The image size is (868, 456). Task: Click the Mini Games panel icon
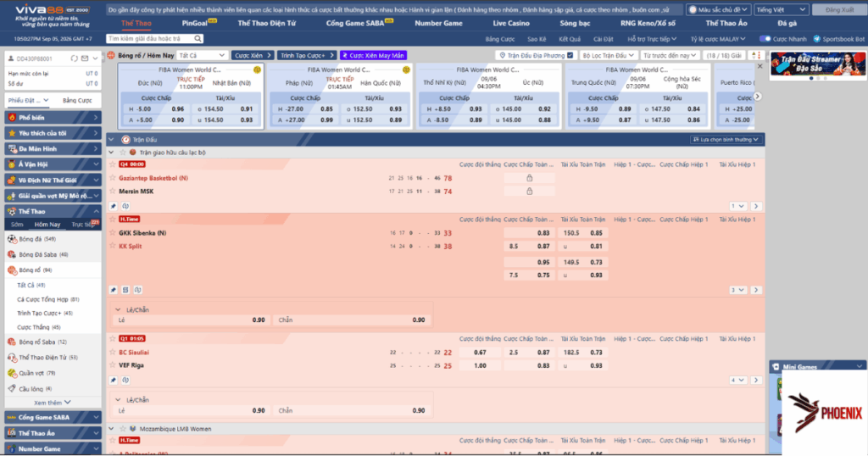[x=776, y=367]
